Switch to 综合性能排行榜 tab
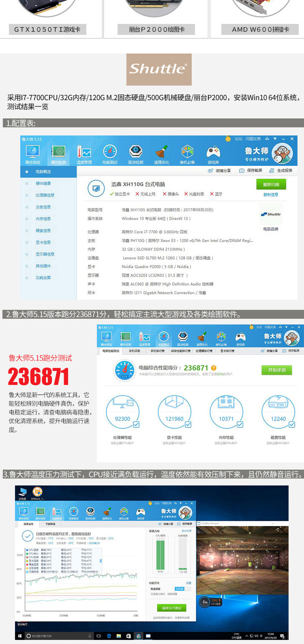The width and height of the screenshot is (304, 644). coord(181,351)
